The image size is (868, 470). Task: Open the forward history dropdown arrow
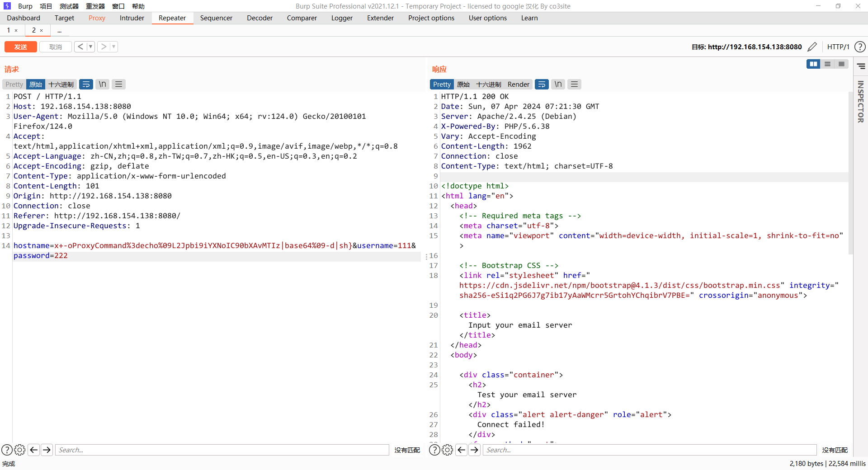pyautogui.click(x=113, y=47)
